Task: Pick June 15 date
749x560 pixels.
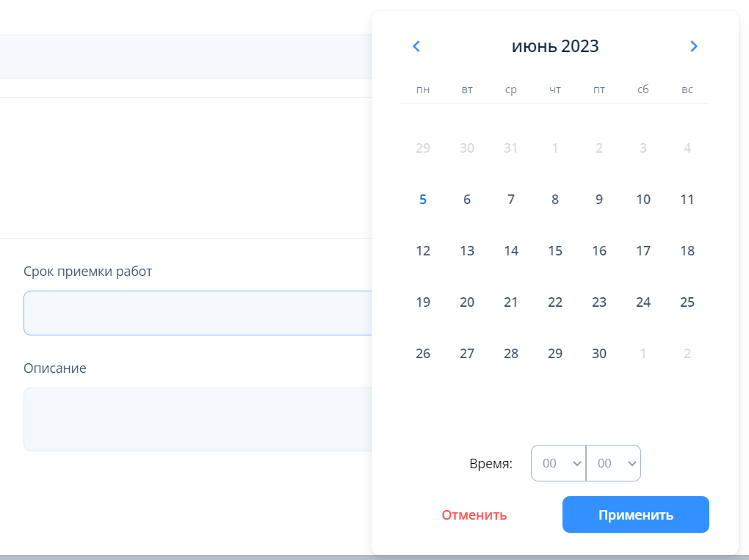Action: (x=555, y=251)
